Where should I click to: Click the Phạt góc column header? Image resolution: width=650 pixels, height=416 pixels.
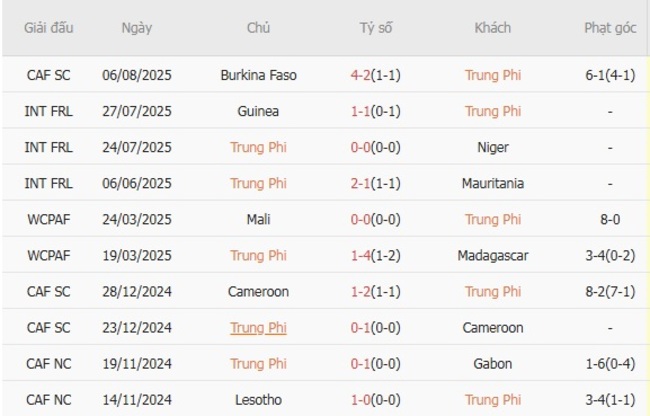click(609, 28)
